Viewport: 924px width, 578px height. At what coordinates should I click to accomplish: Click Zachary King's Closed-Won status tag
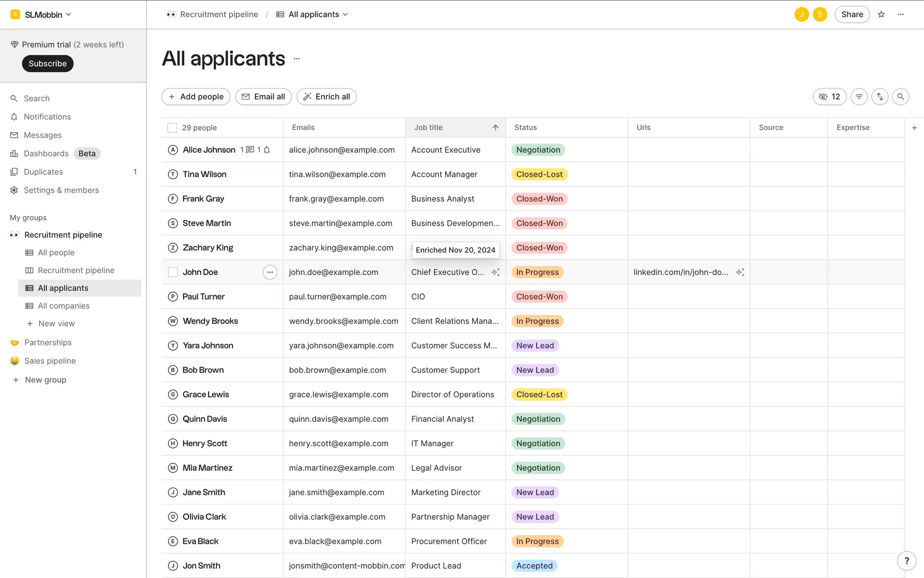[539, 248]
